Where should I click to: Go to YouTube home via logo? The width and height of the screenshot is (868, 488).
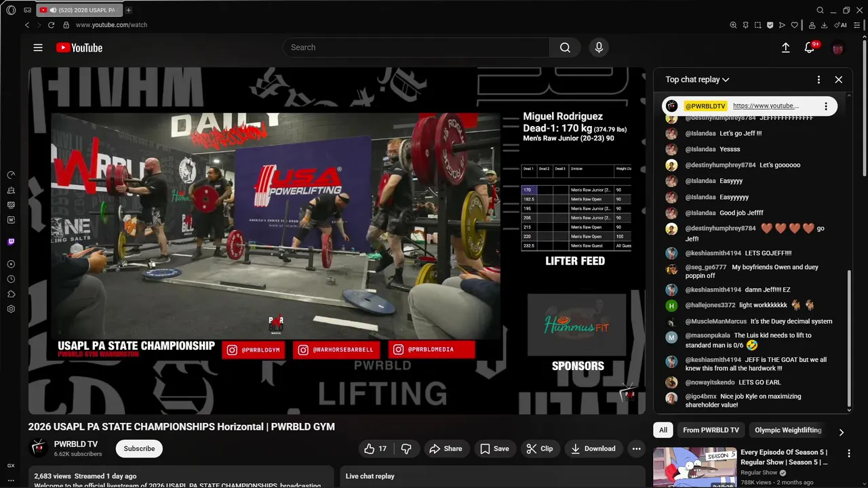point(79,47)
